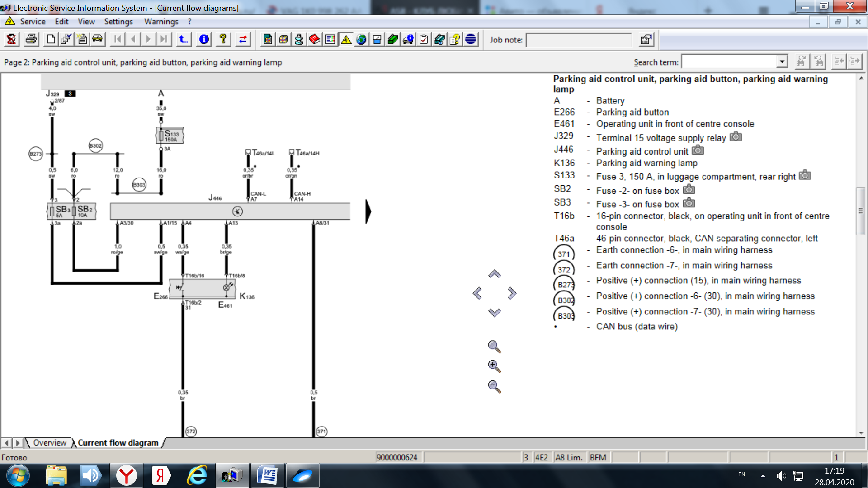Image resolution: width=868 pixels, height=488 pixels.
Task: Open camera image for J446 control unit
Action: (x=698, y=150)
